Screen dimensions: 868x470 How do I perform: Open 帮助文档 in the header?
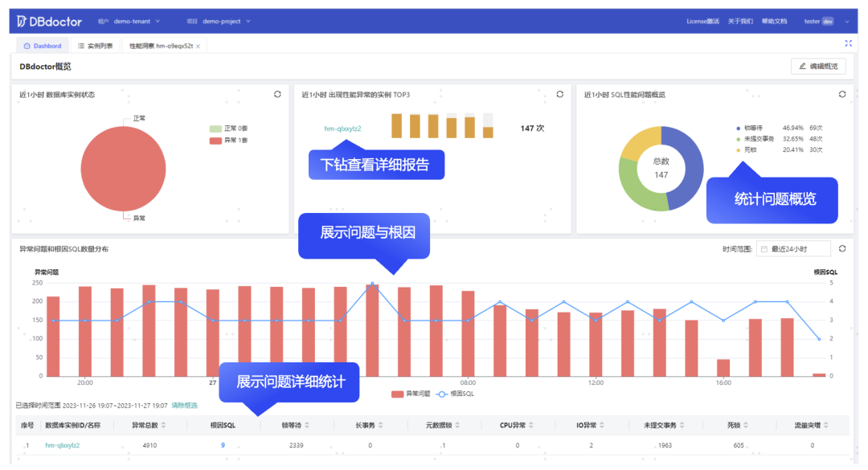coord(774,22)
